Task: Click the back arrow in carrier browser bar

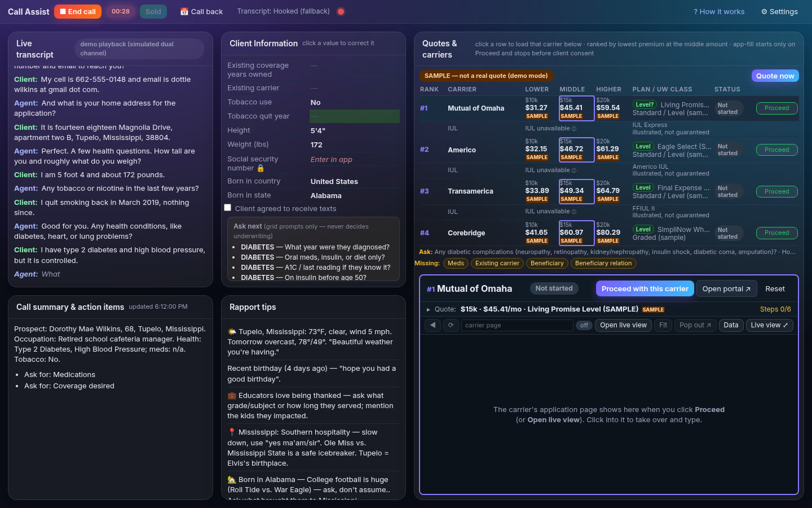Action: pyautogui.click(x=433, y=325)
